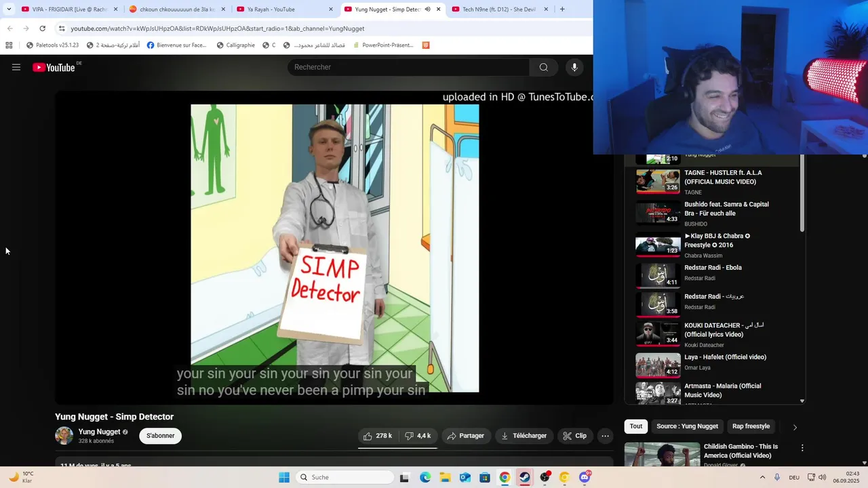Close the Ya Rayah - YouTube tab
Screen dimensions: 868x488
331,9
